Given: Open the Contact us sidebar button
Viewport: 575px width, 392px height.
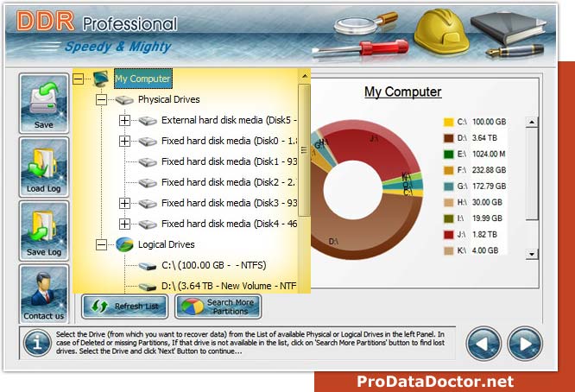Looking at the screenshot, I should (44, 294).
